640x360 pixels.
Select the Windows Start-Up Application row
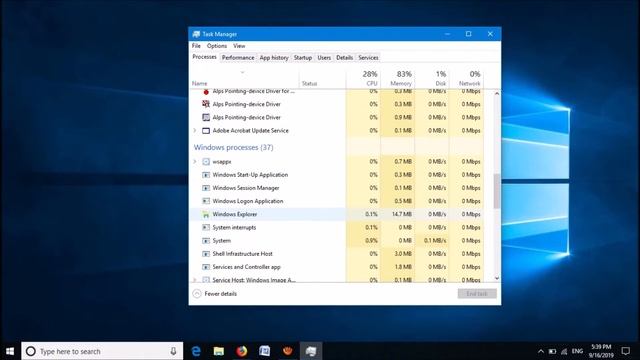337,175
